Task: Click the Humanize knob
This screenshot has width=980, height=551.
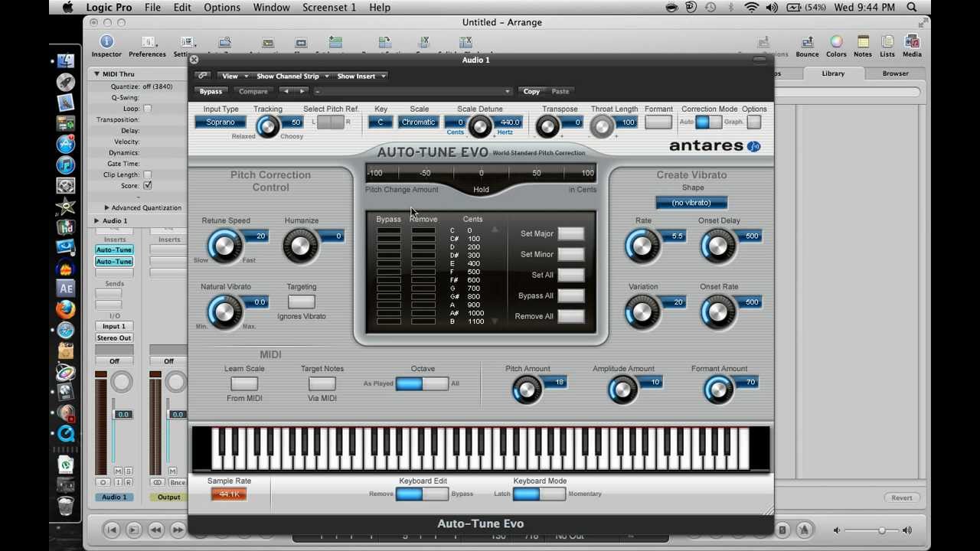Action: [x=299, y=246]
